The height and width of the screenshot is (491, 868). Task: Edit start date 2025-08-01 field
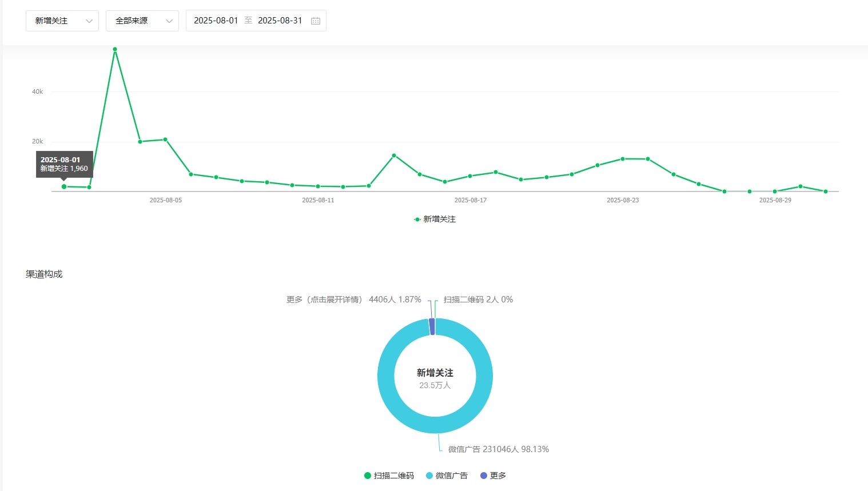click(x=216, y=21)
